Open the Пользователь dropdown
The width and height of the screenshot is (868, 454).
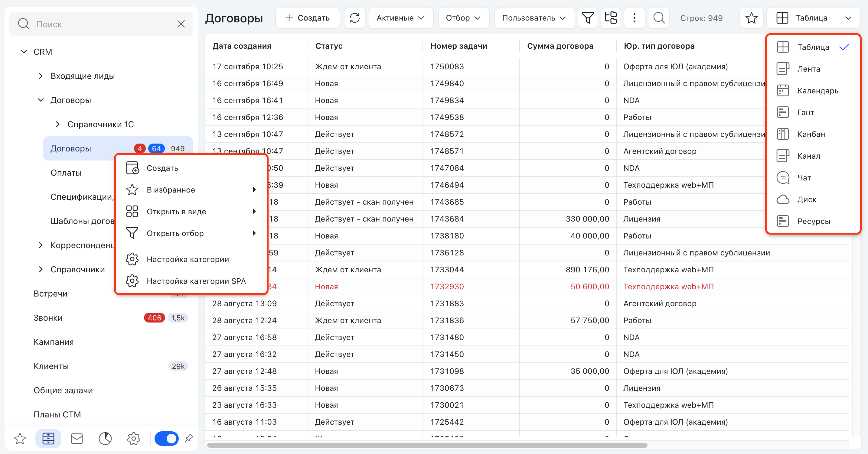(x=534, y=18)
